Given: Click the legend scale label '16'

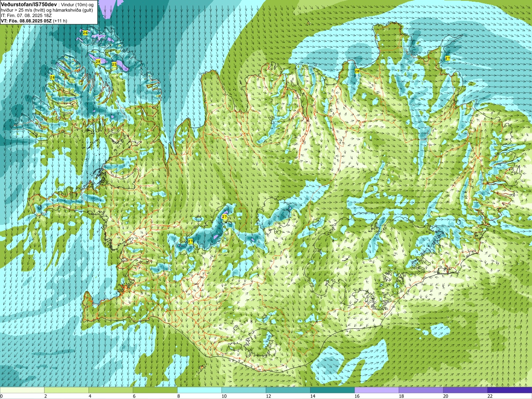Looking at the screenshot, I should (357, 396).
